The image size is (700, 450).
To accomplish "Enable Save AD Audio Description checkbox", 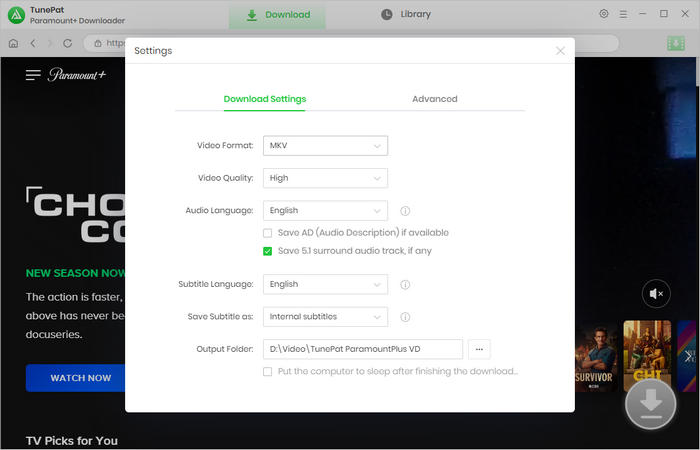I will 267,233.
